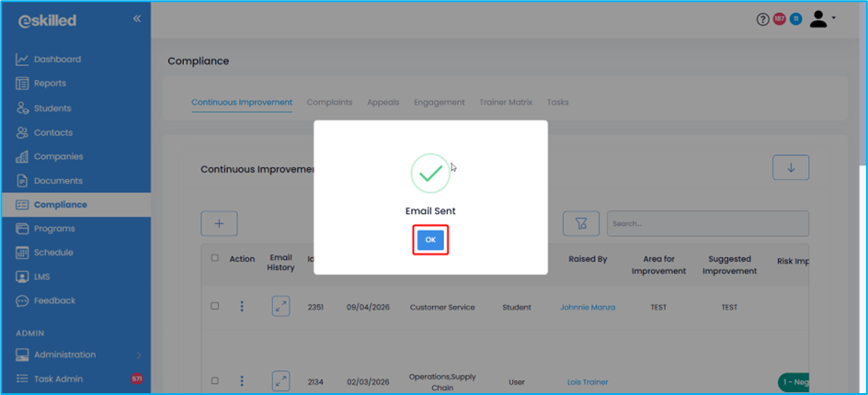Open the user profile account menu
The height and width of the screenshot is (395, 868).
821,19
